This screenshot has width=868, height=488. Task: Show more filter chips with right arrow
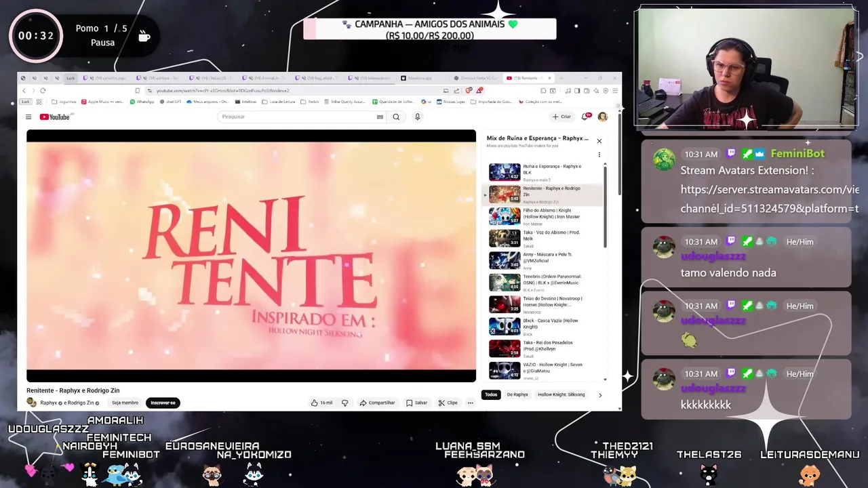coord(600,394)
